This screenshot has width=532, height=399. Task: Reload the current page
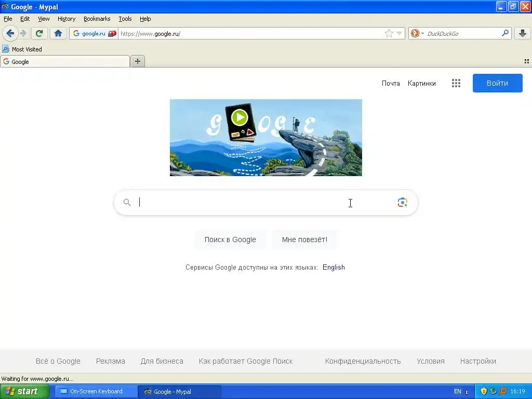click(39, 33)
